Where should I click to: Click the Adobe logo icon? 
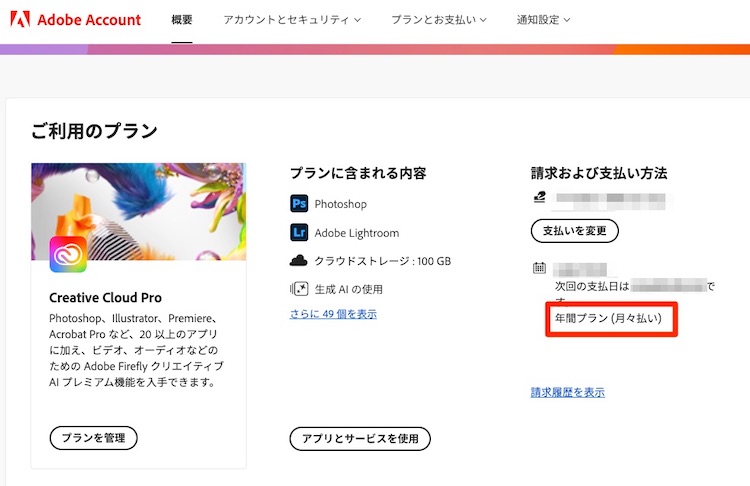tap(20, 20)
